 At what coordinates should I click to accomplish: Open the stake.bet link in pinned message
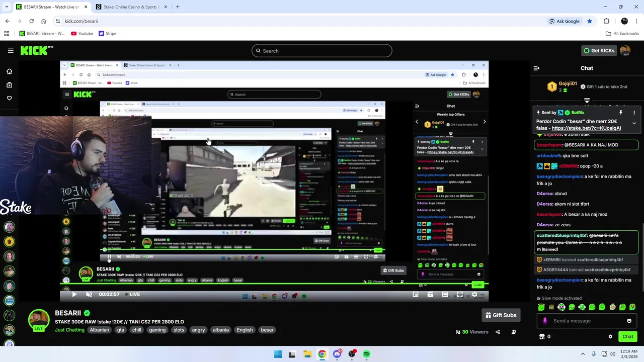(586, 128)
